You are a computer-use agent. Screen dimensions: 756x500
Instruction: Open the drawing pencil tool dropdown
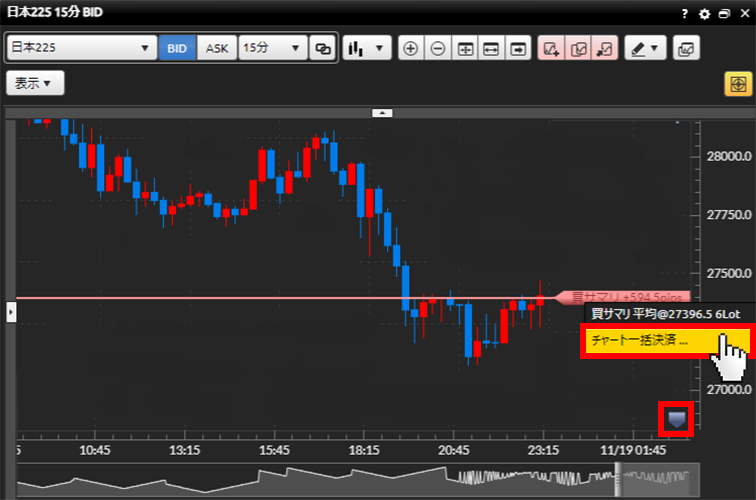tap(645, 48)
